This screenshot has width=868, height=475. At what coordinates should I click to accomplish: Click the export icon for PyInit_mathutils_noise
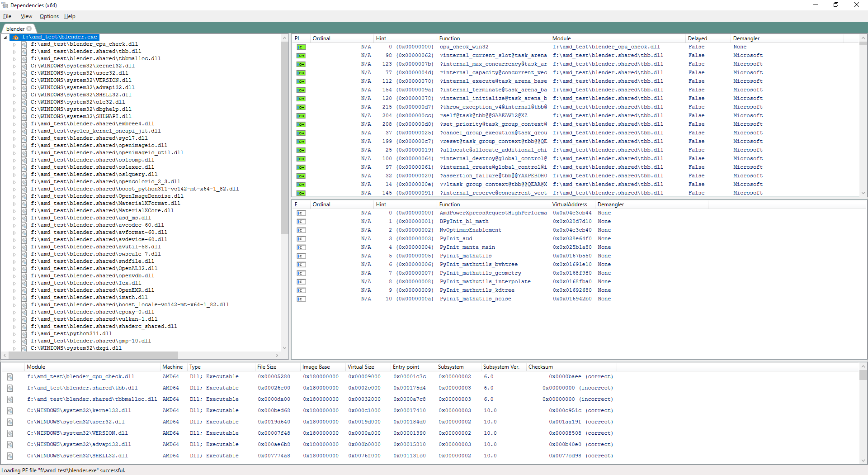(301, 299)
